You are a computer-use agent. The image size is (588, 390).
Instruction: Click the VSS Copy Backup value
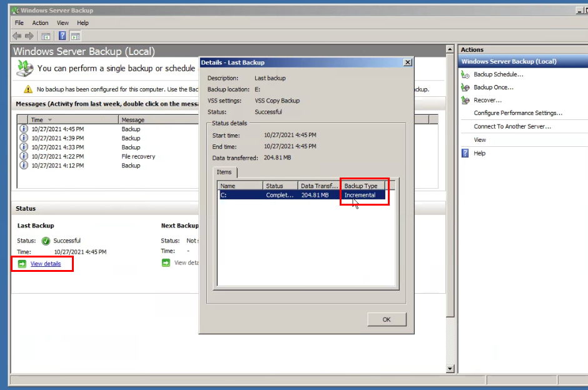[277, 101]
